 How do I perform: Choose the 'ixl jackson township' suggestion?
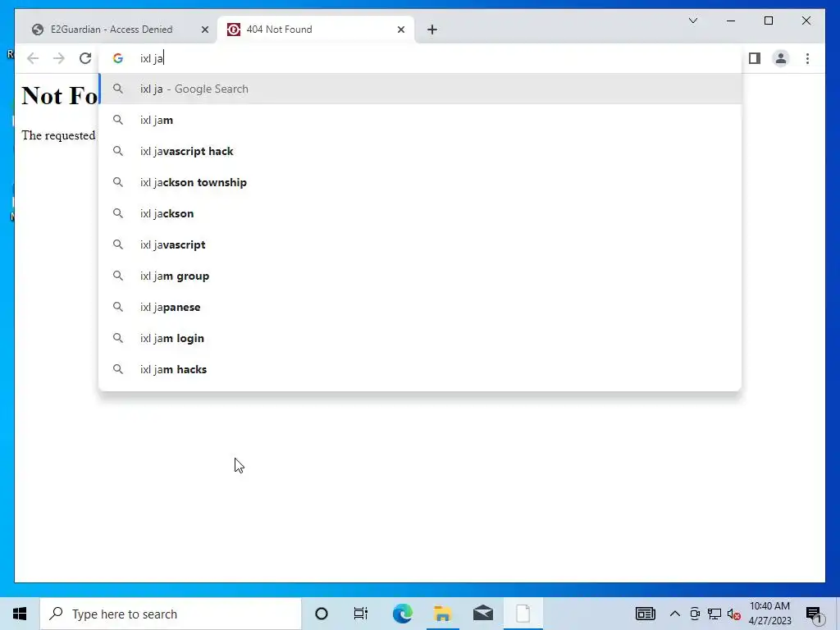click(x=420, y=182)
